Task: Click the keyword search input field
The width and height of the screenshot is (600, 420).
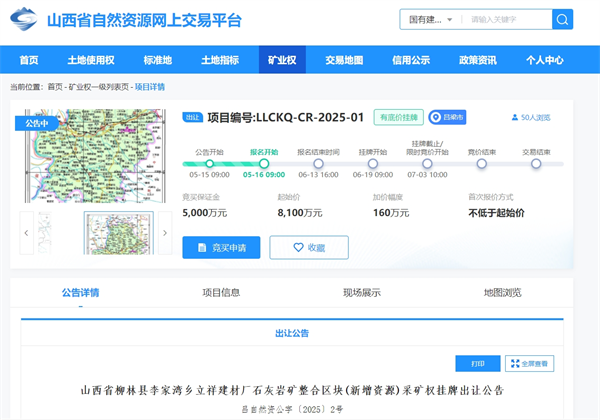Action: click(x=506, y=20)
